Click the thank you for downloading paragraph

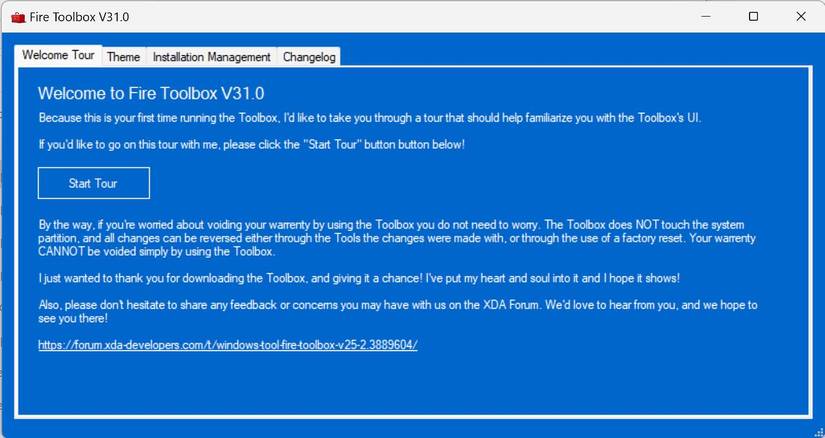359,278
